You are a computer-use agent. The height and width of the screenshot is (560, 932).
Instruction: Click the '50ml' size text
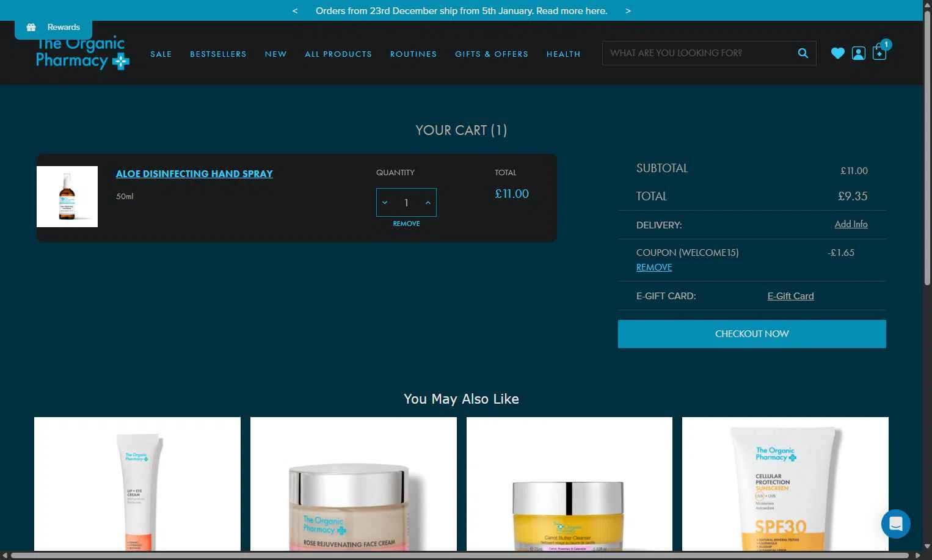(125, 197)
